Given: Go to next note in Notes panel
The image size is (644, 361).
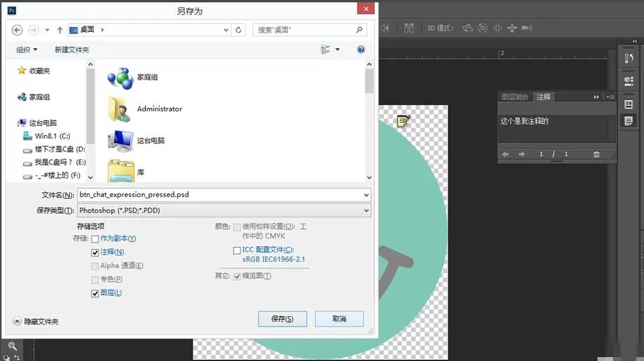Looking at the screenshot, I should 521,154.
